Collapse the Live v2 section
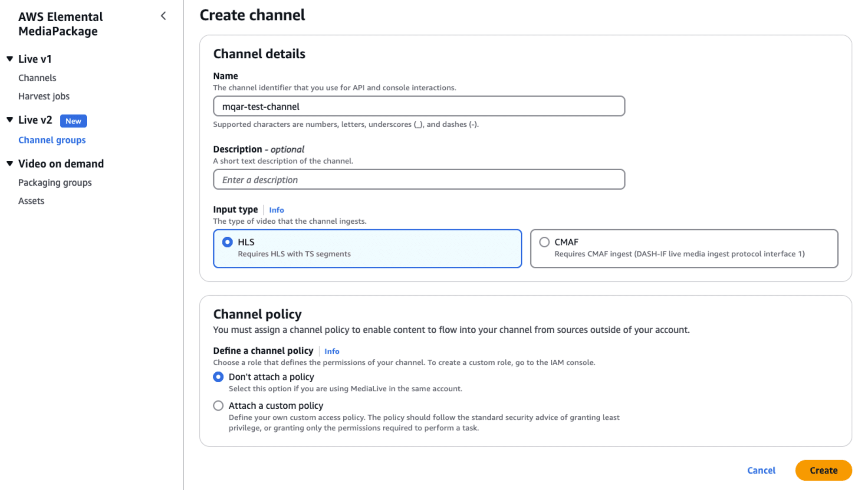 click(10, 119)
